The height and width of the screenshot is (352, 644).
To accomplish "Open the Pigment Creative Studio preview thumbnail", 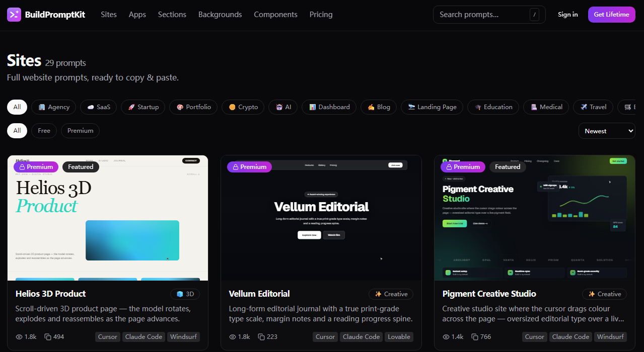I will 535,218.
